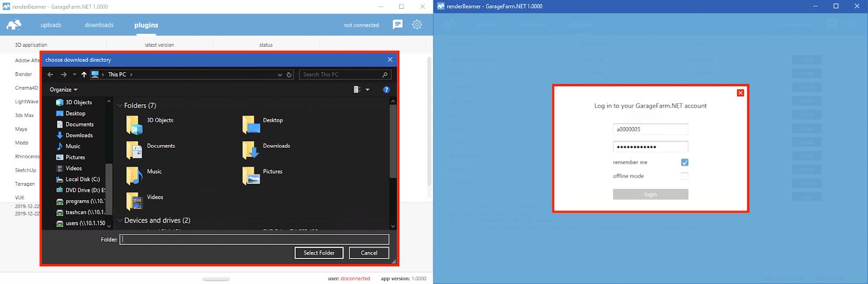Viewport: 868px width, 284px height.
Task: Click the login button
Action: (650, 194)
